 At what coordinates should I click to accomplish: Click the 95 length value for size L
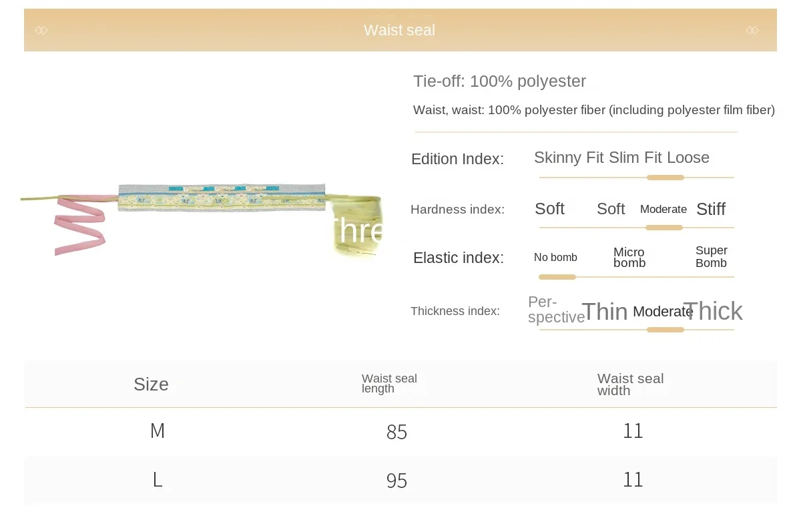[396, 481]
